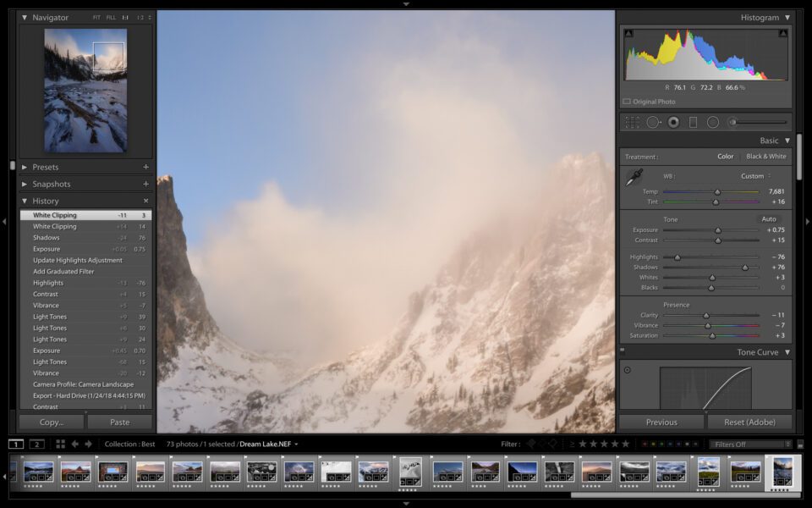Viewport: 812px width, 508px height.
Task: Set Navigator zoom to FIT
Action: click(96, 18)
